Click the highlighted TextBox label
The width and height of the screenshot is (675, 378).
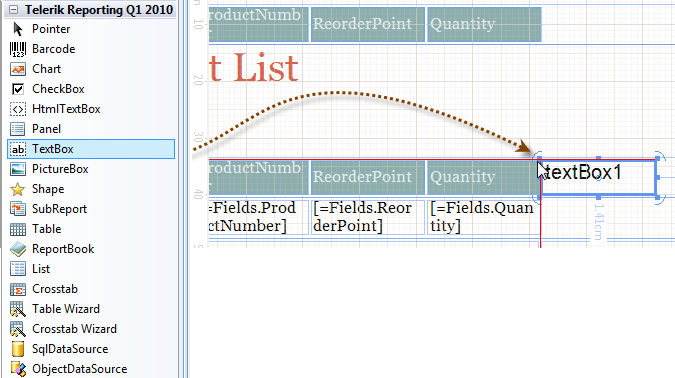(53, 149)
